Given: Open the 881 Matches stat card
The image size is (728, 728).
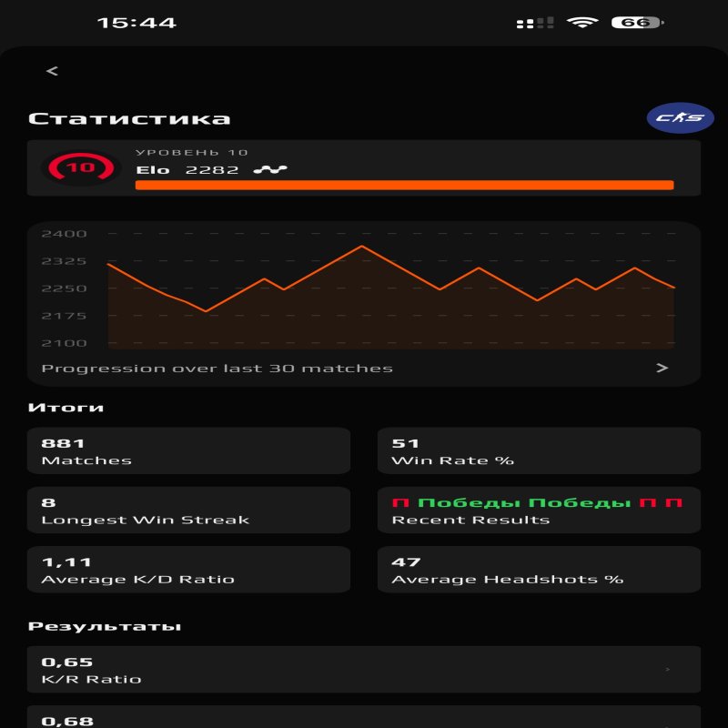Looking at the screenshot, I should (x=188, y=450).
